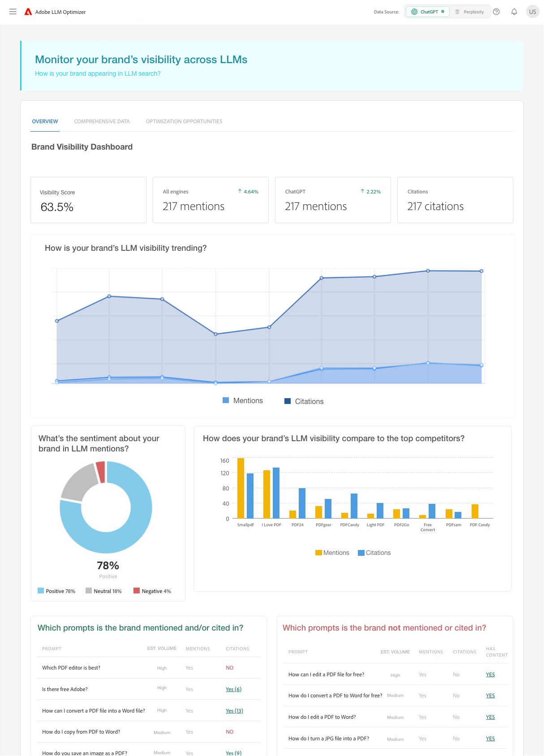This screenshot has height=756, width=546.
Task: Click the ChatGPT card upward trend arrow
Action: 362,191
